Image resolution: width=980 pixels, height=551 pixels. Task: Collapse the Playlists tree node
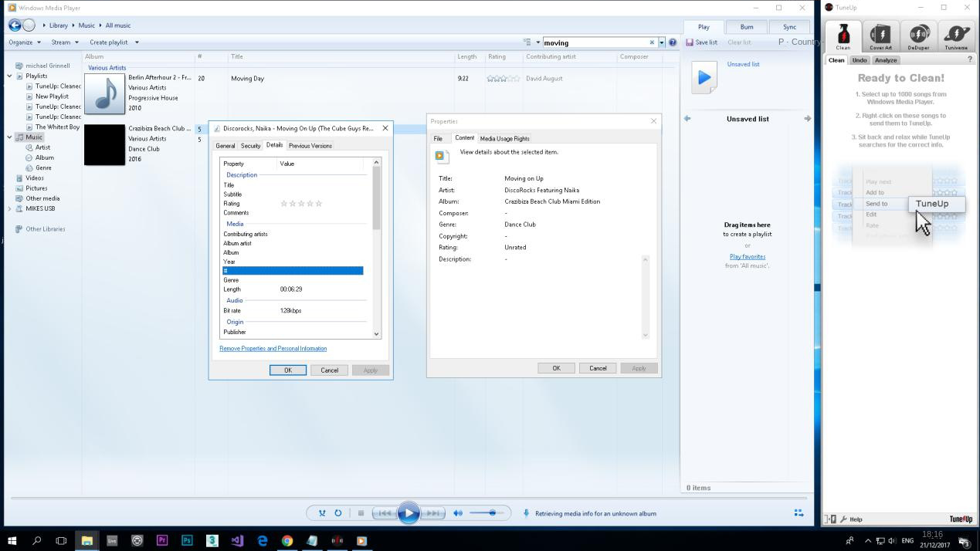[x=9, y=76]
